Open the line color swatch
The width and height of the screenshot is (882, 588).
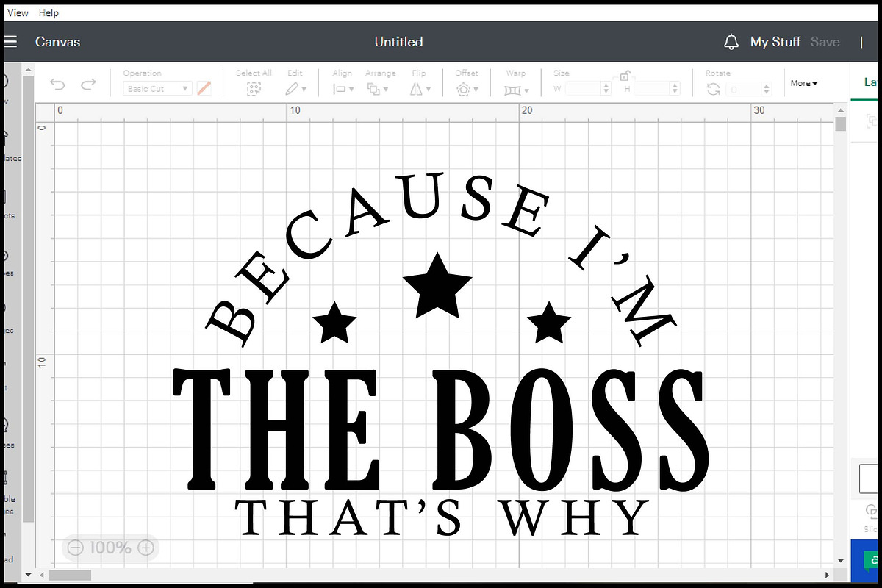click(x=204, y=89)
